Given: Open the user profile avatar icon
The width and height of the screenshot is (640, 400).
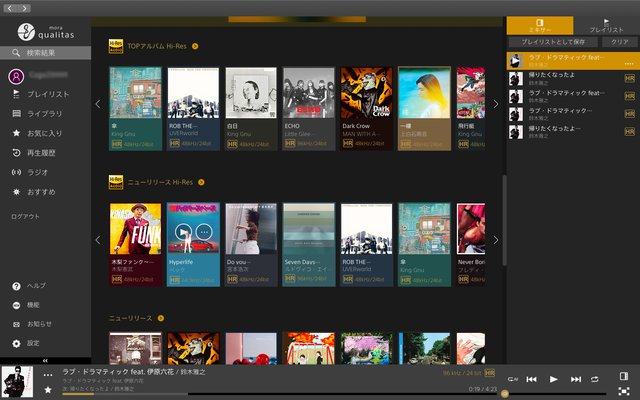Looking at the screenshot, I should (16, 76).
